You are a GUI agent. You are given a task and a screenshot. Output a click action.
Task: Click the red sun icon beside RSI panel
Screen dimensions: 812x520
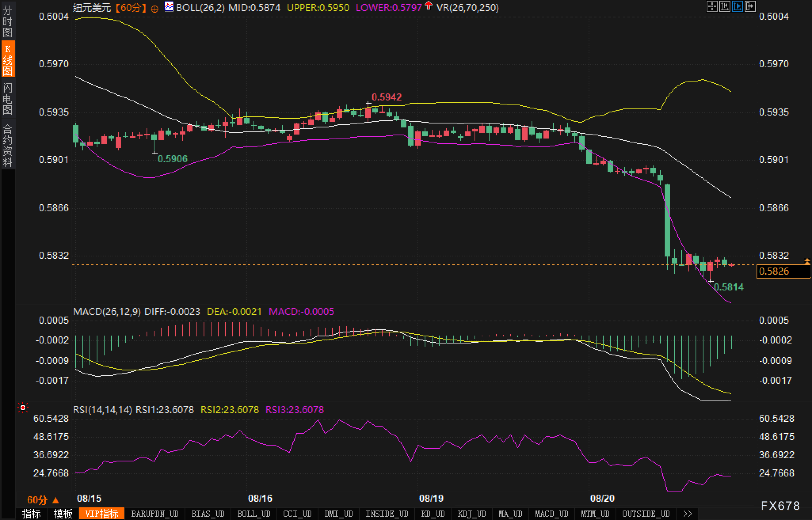pos(23,408)
